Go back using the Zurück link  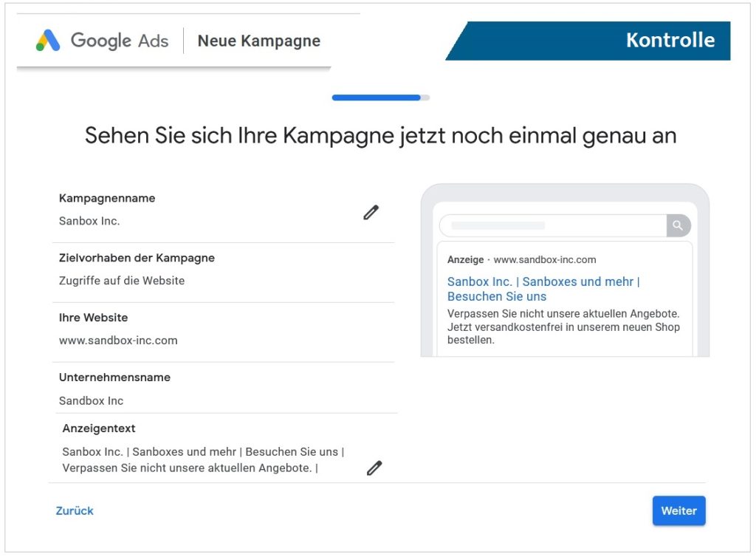tap(75, 510)
